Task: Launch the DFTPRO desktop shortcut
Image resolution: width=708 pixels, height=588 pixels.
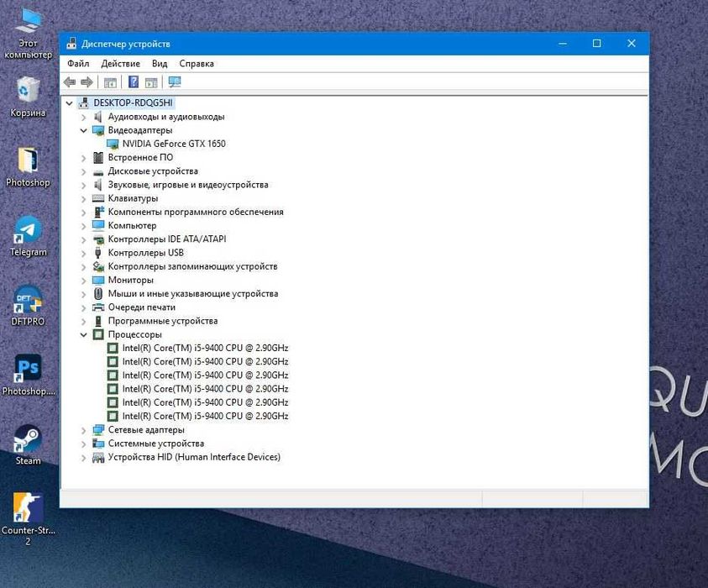Action: (x=28, y=307)
